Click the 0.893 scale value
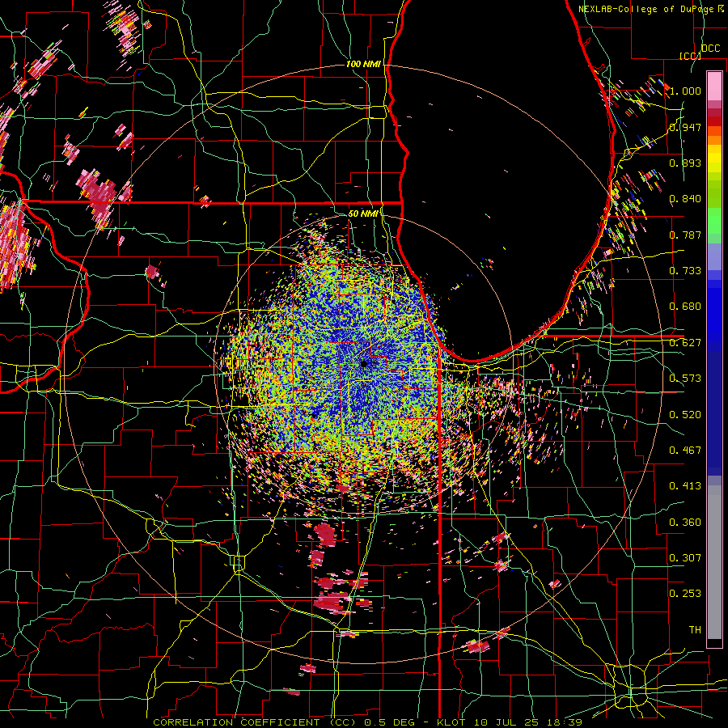 click(685, 163)
